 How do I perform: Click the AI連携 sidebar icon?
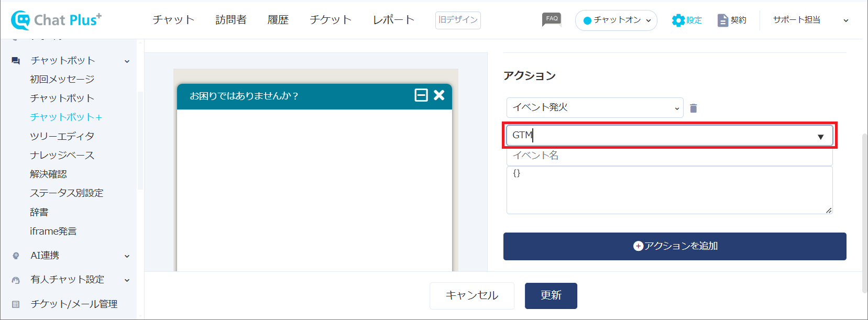16,256
